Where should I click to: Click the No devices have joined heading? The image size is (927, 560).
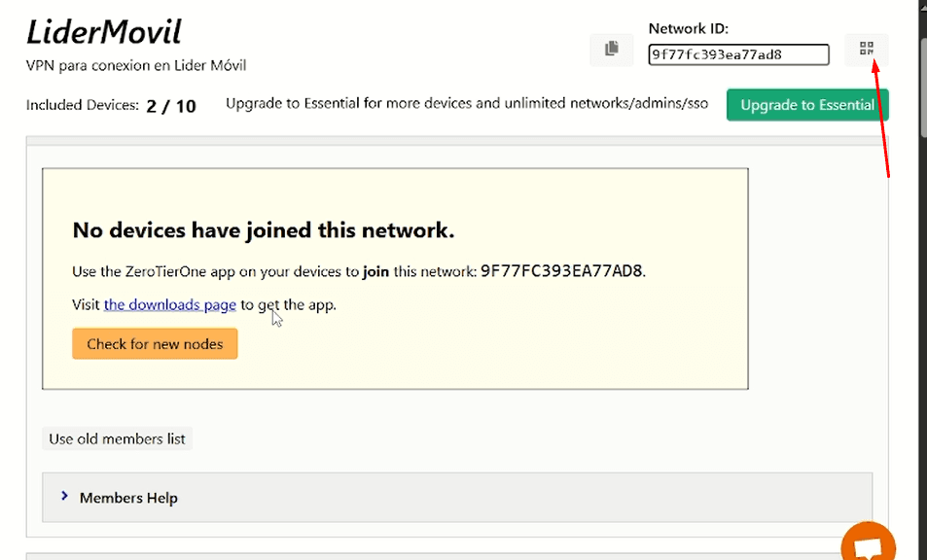click(264, 230)
